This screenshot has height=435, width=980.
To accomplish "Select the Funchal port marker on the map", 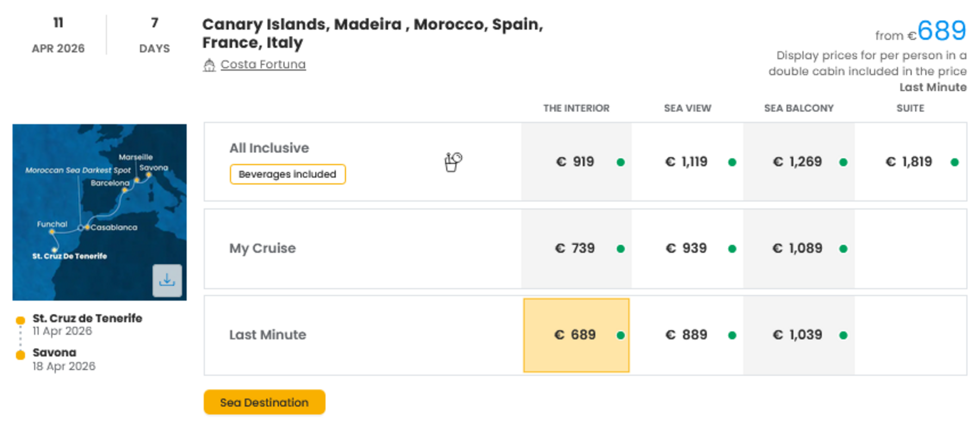I will tap(52, 231).
